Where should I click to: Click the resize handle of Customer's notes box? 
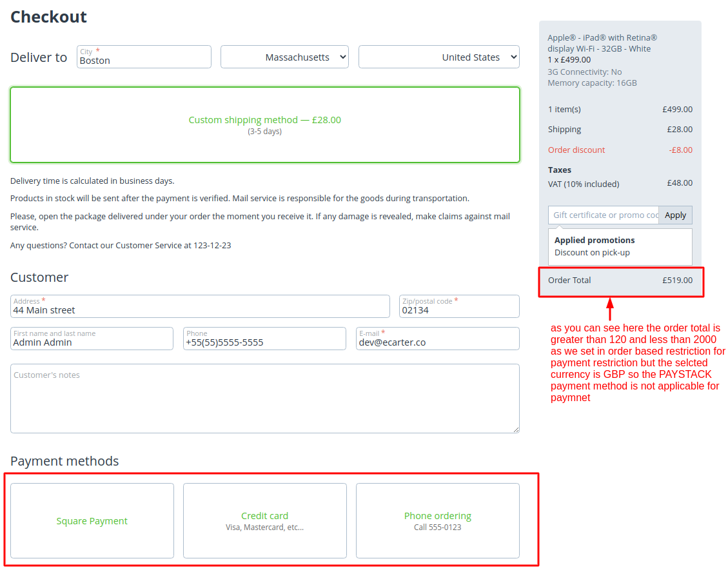(515, 429)
